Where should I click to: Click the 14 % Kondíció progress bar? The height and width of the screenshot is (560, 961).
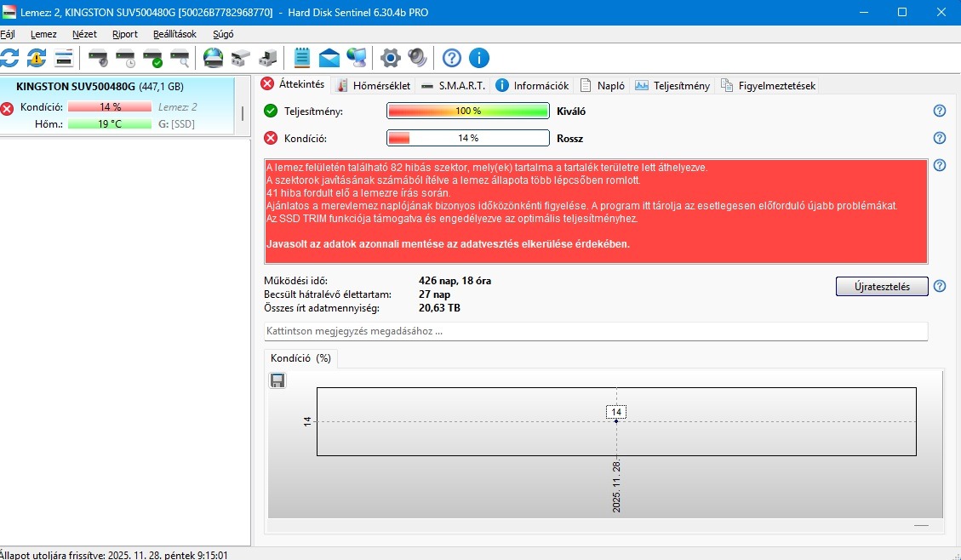click(x=468, y=138)
